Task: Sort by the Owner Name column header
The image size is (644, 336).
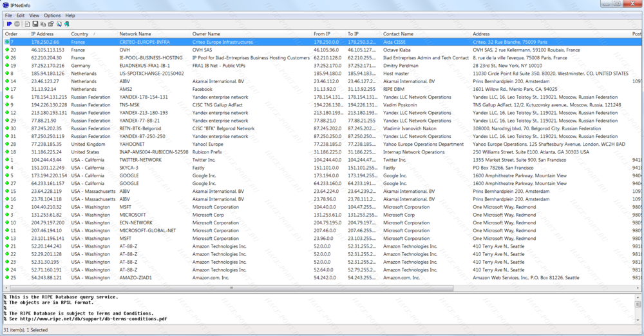Action: click(251, 34)
